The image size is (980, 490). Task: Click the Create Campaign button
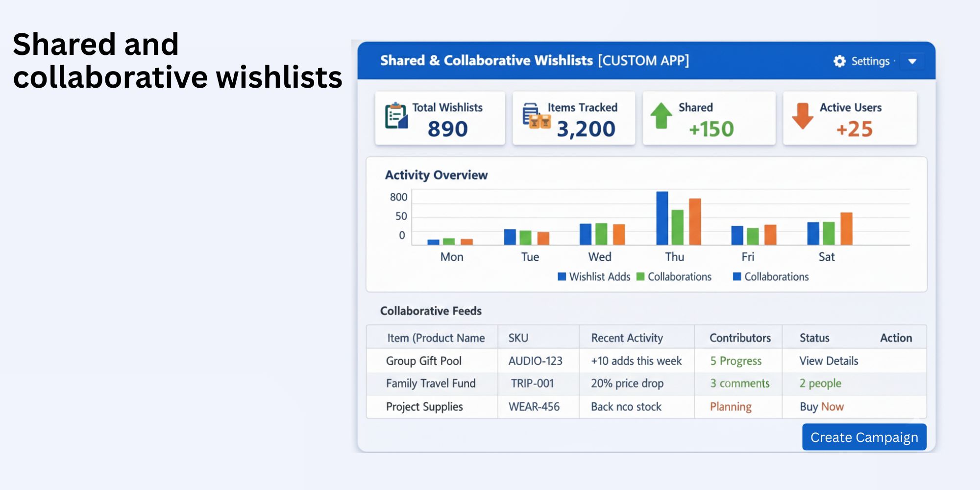pos(863,437)
